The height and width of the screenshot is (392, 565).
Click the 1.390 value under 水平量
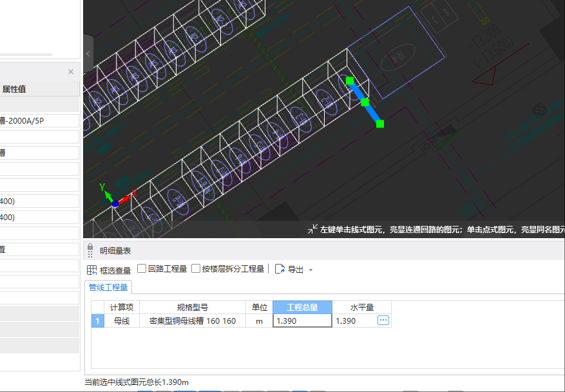coord(345,321)
